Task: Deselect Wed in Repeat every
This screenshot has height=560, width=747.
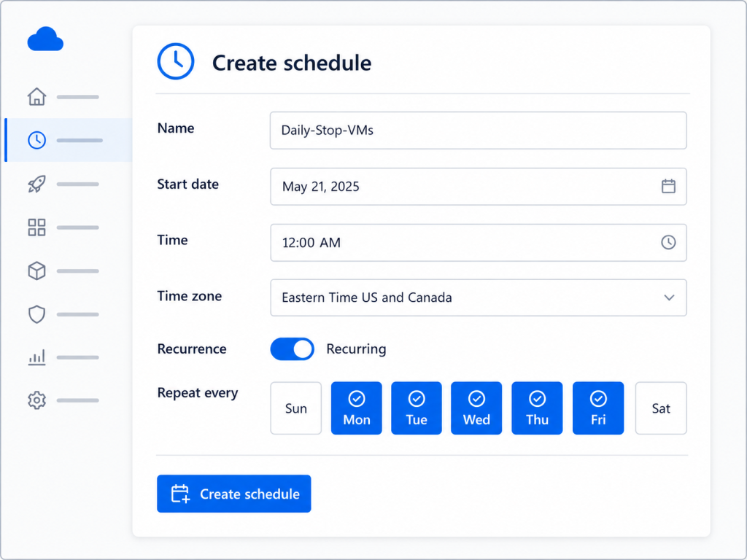Action: click(x=476, y=408)
